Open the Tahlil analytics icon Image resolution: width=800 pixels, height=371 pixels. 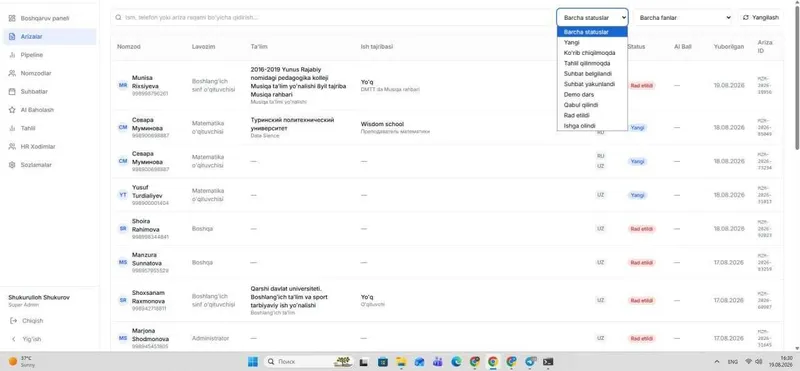pyautogui.click(x=12, y=129)
